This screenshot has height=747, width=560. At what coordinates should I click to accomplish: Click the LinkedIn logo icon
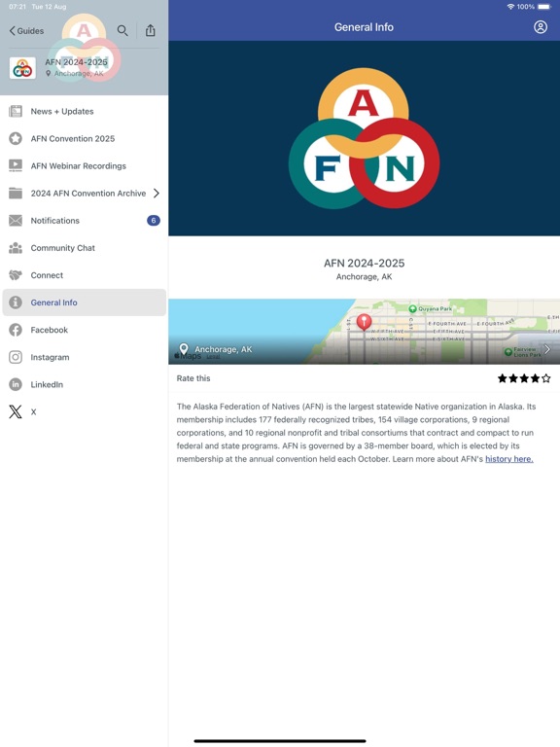(x=16, y=384)
